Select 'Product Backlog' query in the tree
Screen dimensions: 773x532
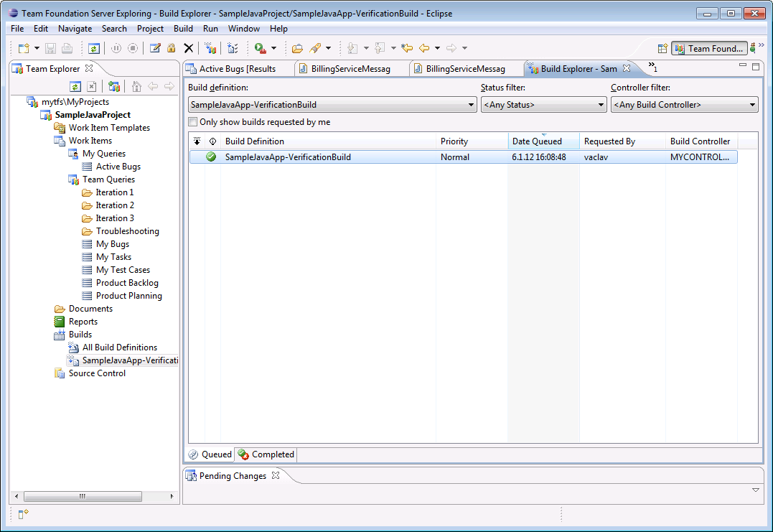pyautogui.click(x=127, y=283)
